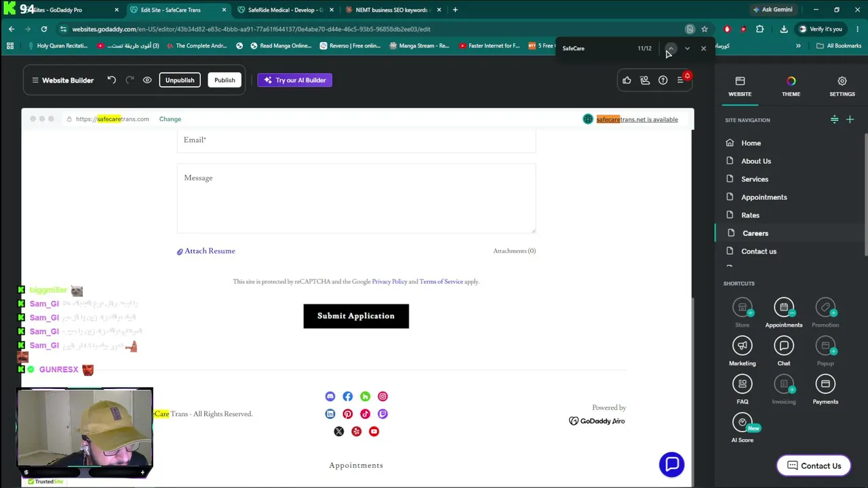Click the Ask Gemini button
Image resolution: width=868 pixels, height=488 pixels.
(x=772, y=9)
